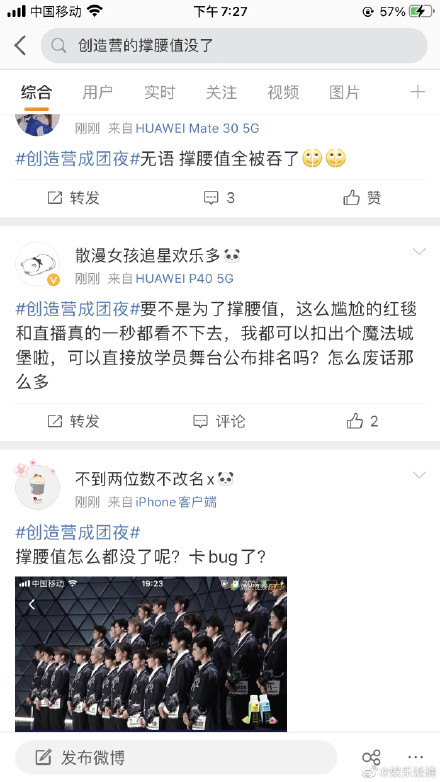Viewport: 440px width, 782px height.
Task: Open the 图片 tab
Action: (x=344, y=92)
